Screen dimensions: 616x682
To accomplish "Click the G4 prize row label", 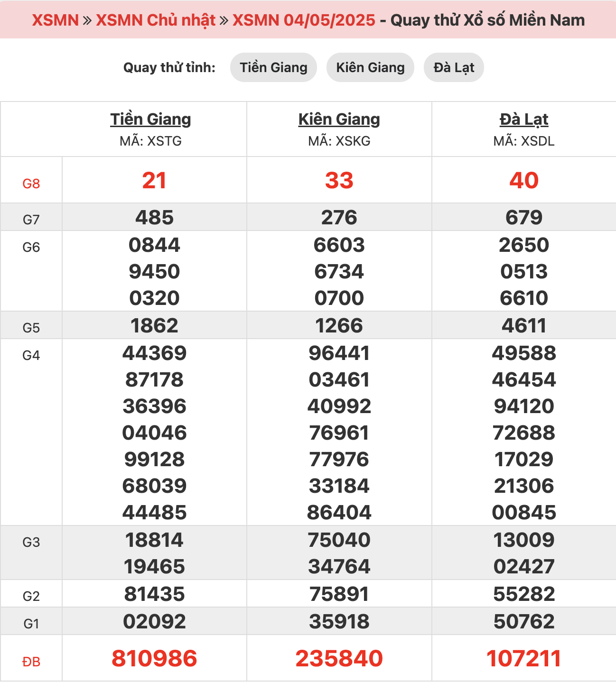I will [x=31, y=355].
